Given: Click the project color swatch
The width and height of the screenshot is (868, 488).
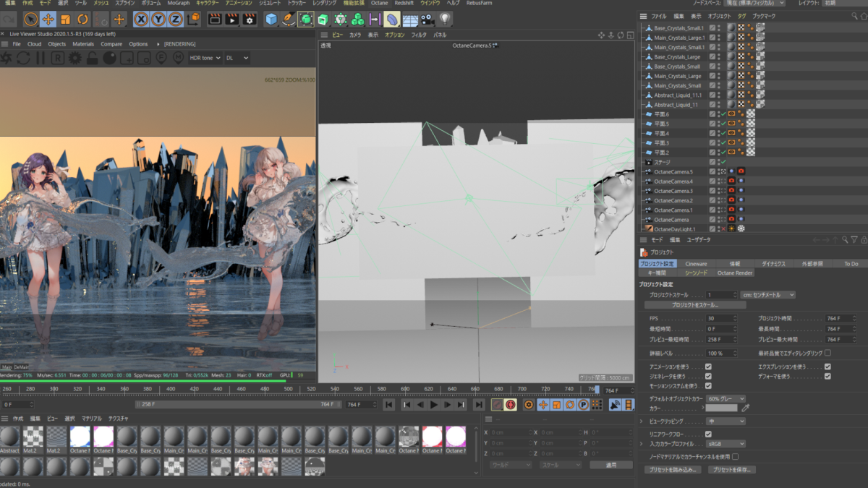Looking at the screenshot, I should pyautogui.click(x=721, y=408).
